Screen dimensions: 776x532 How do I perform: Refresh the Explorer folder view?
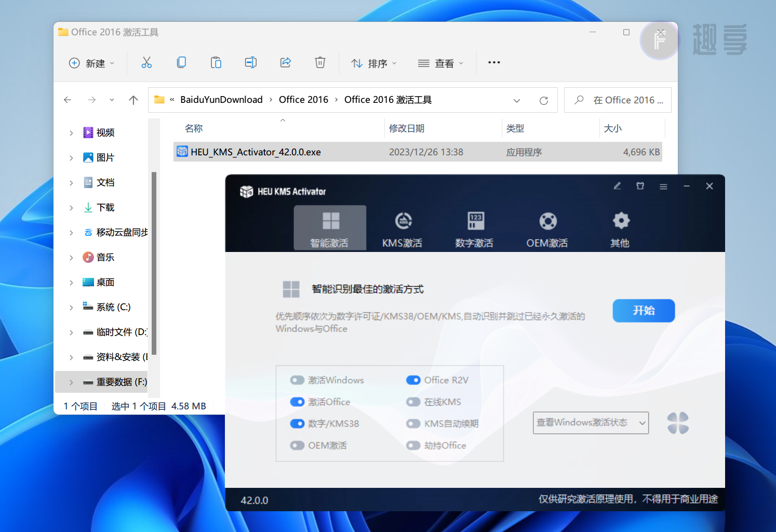[544, 100]
